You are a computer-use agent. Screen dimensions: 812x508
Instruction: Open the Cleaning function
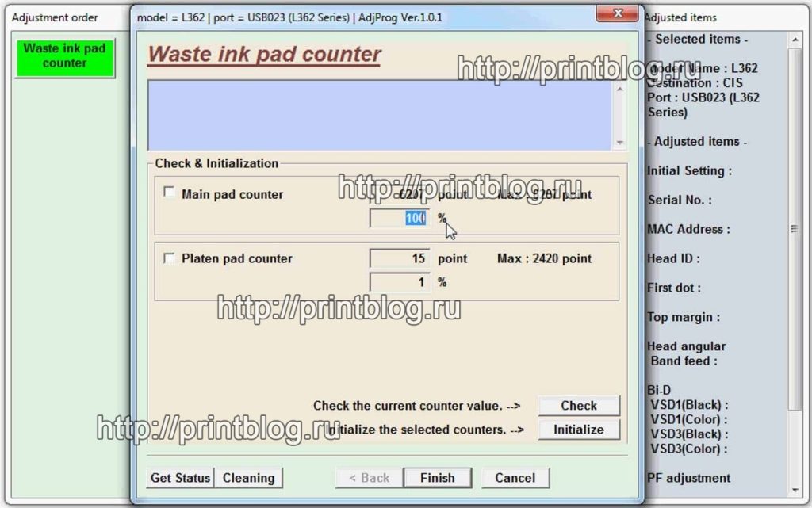tap(248, 478)
